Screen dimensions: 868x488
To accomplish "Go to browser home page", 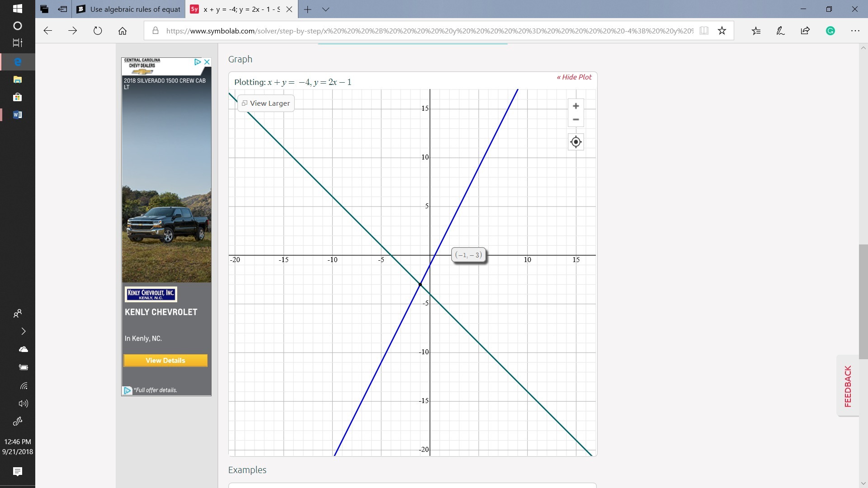I will pyautogui.click(x=123, y=31).
